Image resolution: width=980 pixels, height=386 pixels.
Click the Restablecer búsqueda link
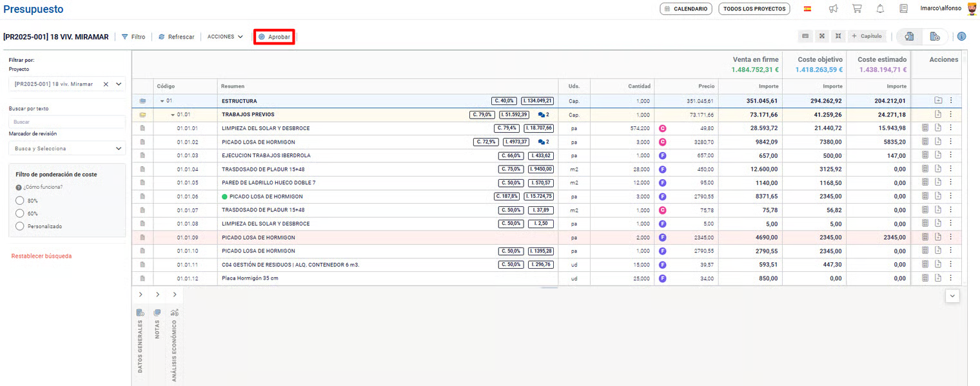41,256
